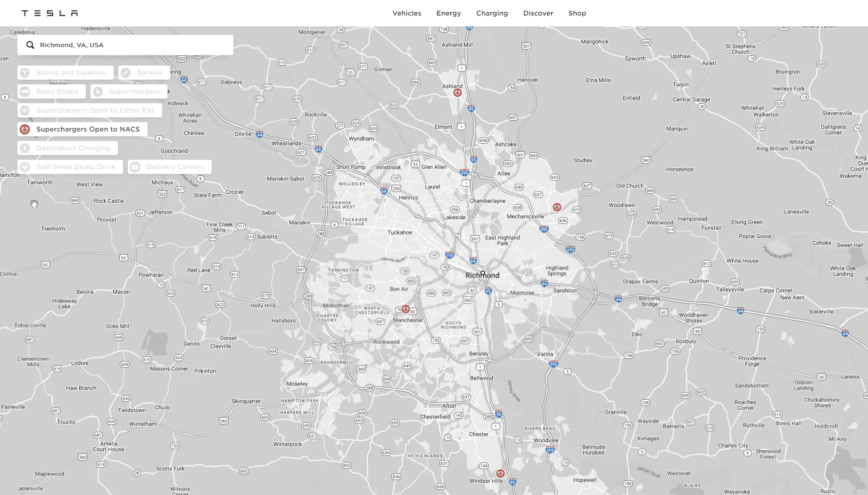The width and height of the screenshot is (868, 495).
Task: Enable the Destination Charging filter
Action: coord(68,148)
